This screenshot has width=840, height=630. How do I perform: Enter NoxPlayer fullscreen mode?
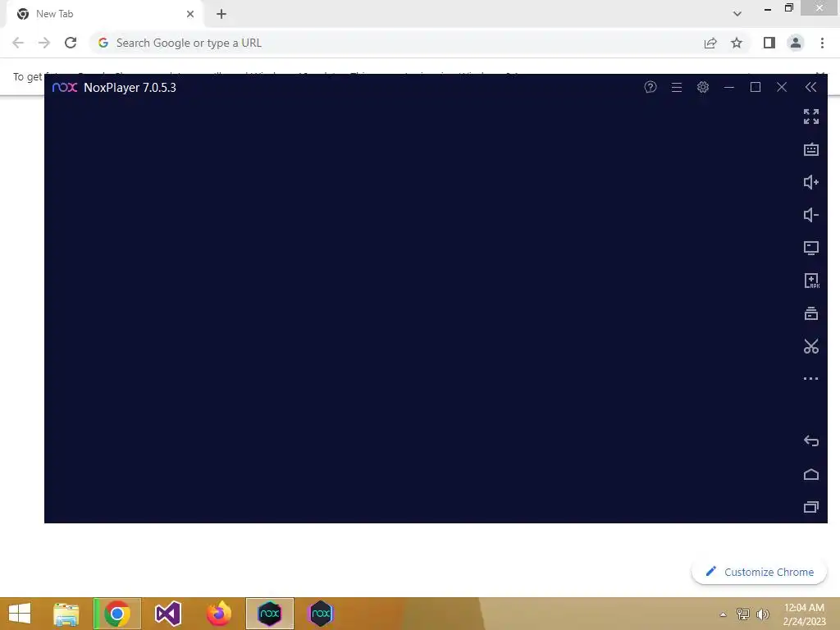tap(811, 116)
